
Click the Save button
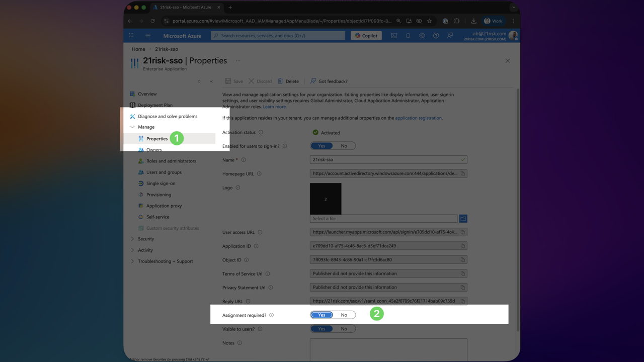[234, 81]
